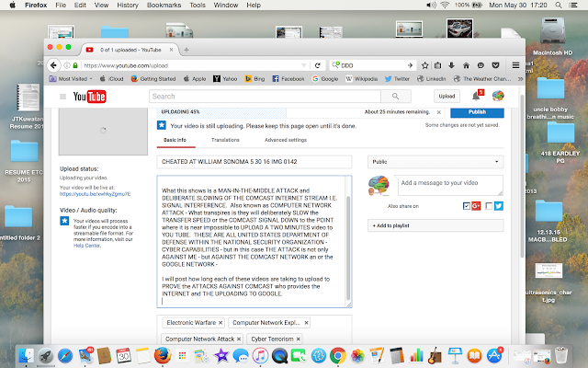Toggle the Twitter share checkbox

(489, 206)
